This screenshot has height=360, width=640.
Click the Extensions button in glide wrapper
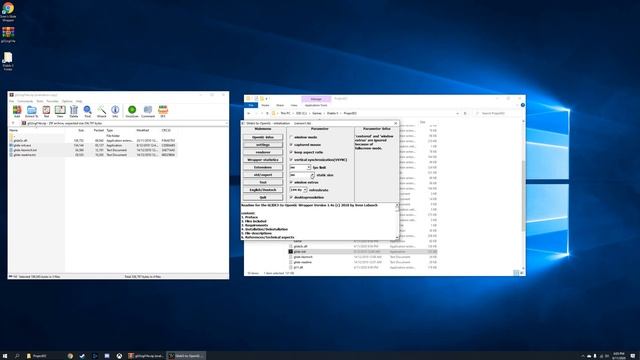click(x=263, y=167)
